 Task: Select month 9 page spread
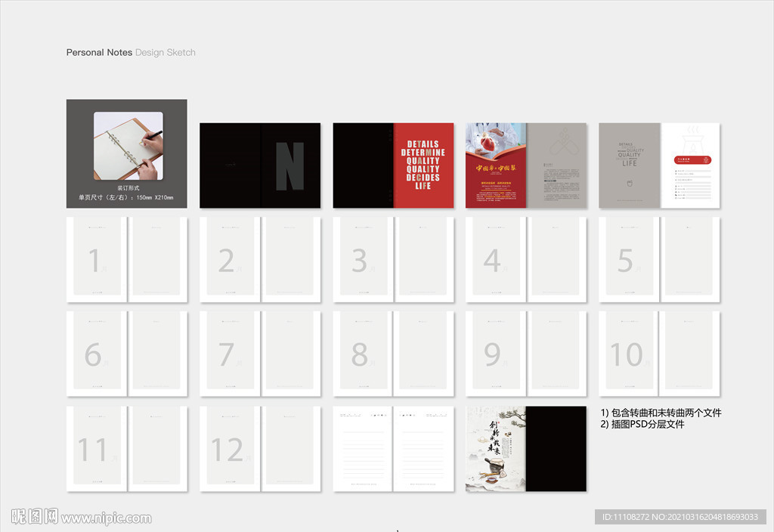526,354
